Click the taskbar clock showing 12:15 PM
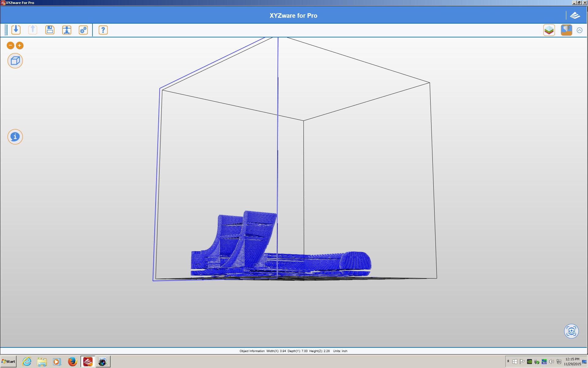The image size is (588, 368). (x=572, y=362)
